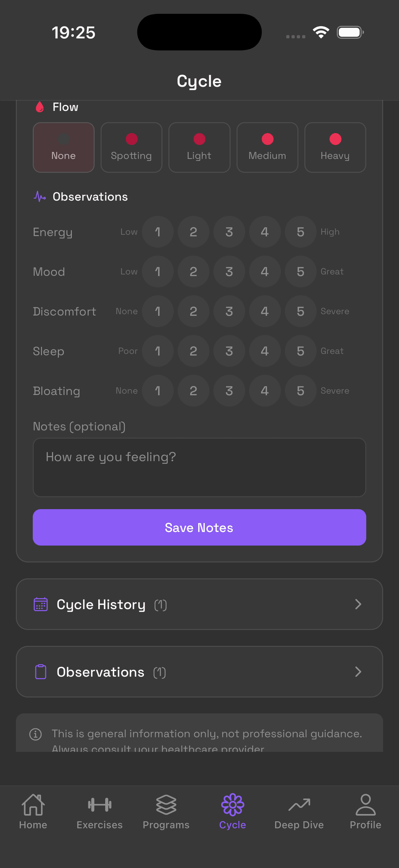Select the Heavy flow option
399x868 pixels.
coord(335,147)
